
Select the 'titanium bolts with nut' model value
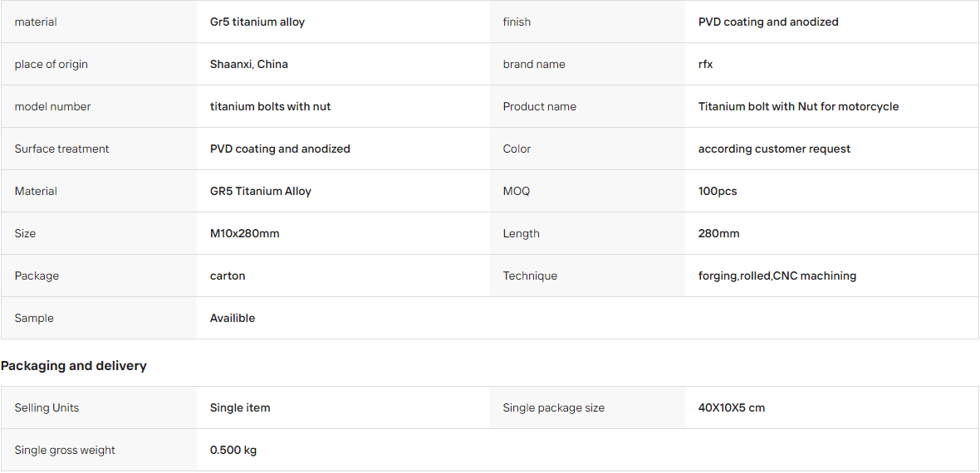pos(270,107)
